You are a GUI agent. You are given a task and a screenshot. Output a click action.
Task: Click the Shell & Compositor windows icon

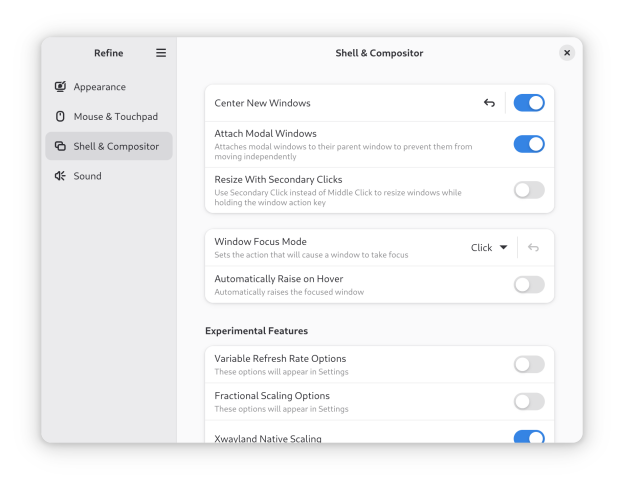click(60, 146)
